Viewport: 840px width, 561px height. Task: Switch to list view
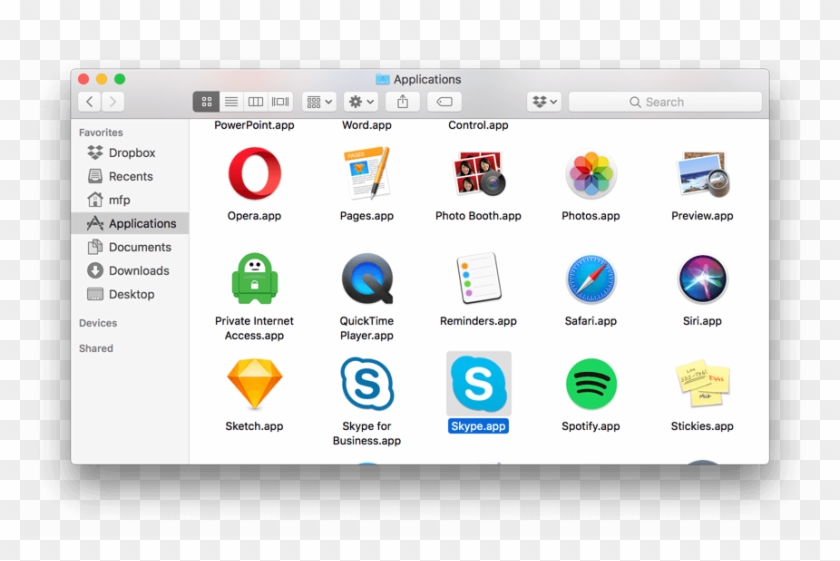point(231,101)
